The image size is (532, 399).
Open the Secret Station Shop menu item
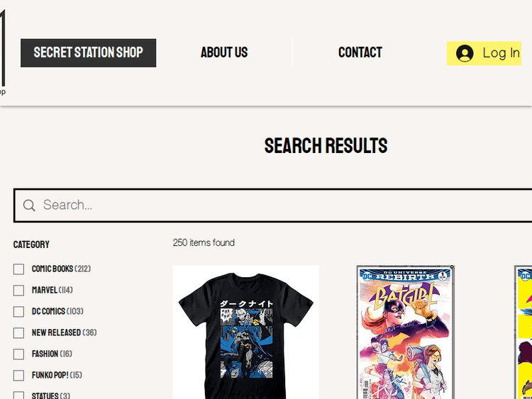88,53
